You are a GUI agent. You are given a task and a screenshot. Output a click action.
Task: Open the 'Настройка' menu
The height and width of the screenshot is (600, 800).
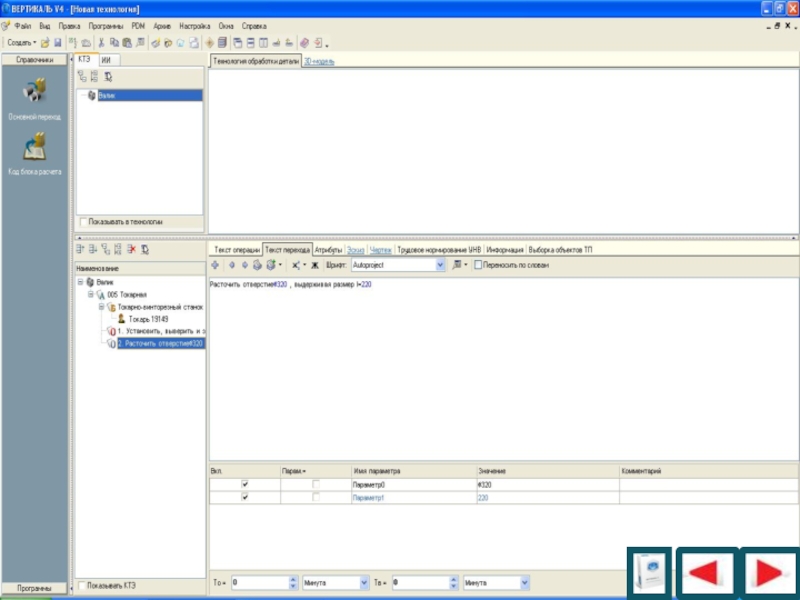pos(194,24)
